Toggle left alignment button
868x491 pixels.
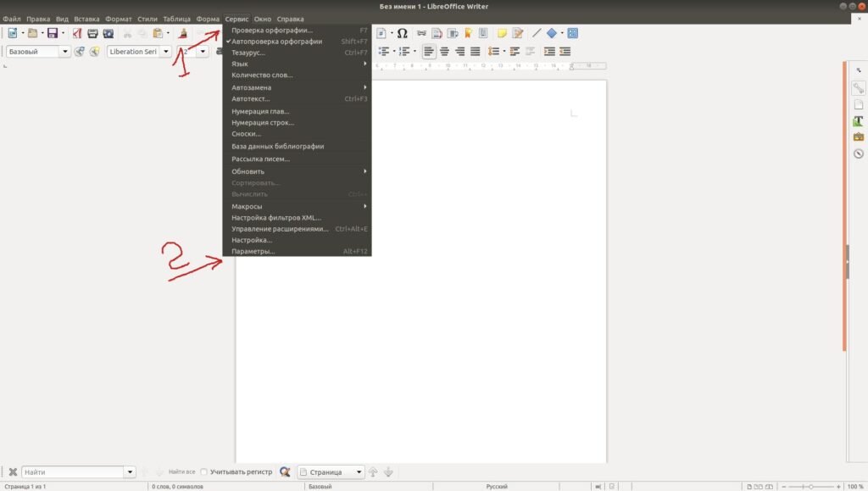tap(428, 52)
